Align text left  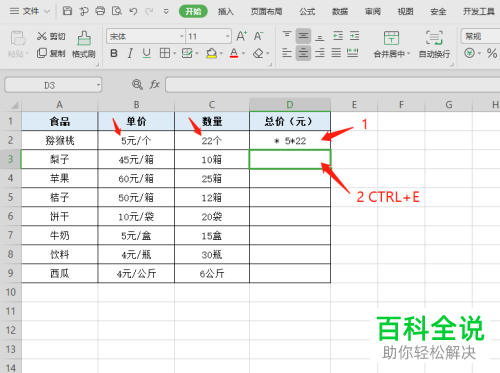(x=287, y=53)
